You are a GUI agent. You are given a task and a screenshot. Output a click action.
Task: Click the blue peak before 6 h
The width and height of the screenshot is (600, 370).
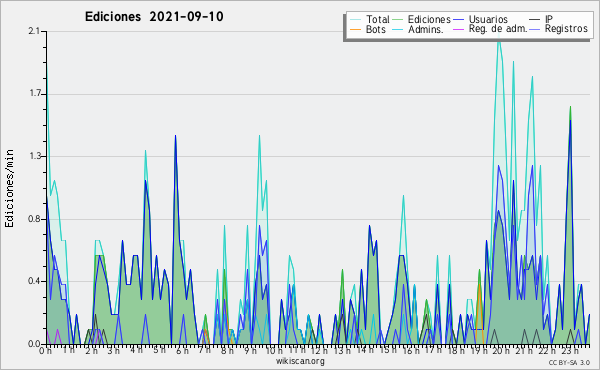tap(176, 137)
